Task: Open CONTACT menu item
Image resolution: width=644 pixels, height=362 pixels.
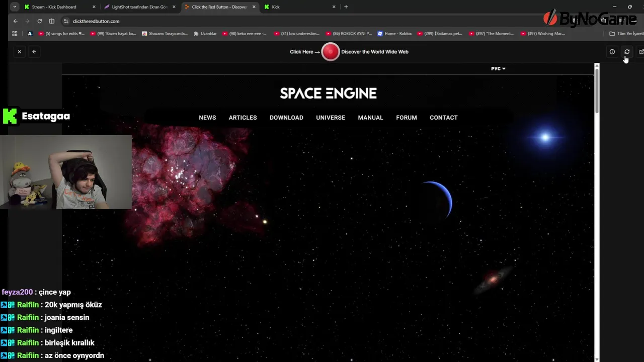Action: [x=444, y=118]
